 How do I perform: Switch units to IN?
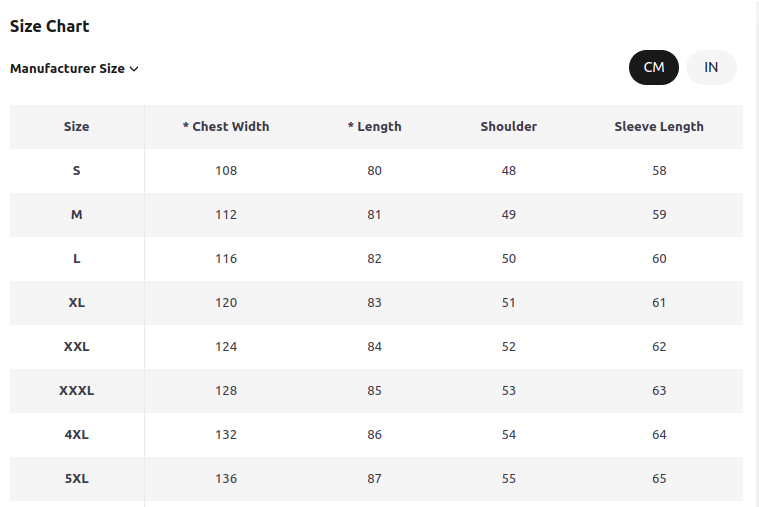pos(711,67)
